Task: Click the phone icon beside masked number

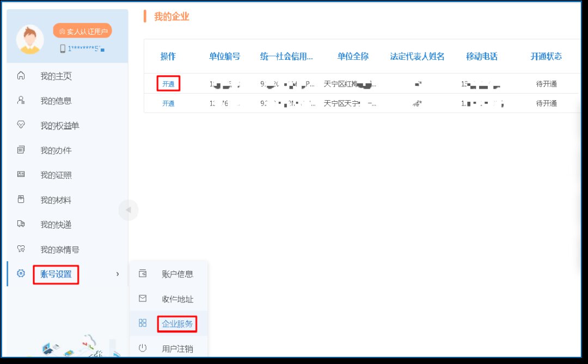Action: [x=63, y=48]
